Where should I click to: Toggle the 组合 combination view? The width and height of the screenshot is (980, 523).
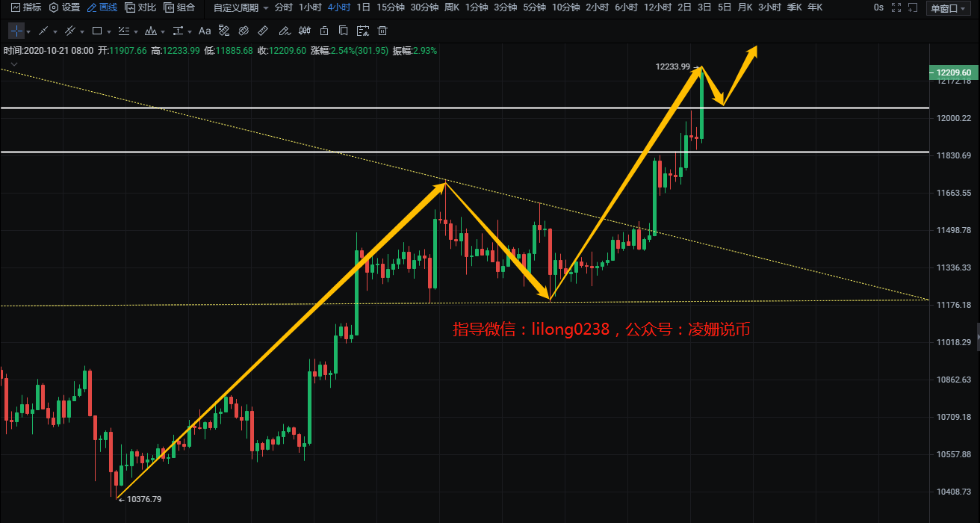coord(179,7)
